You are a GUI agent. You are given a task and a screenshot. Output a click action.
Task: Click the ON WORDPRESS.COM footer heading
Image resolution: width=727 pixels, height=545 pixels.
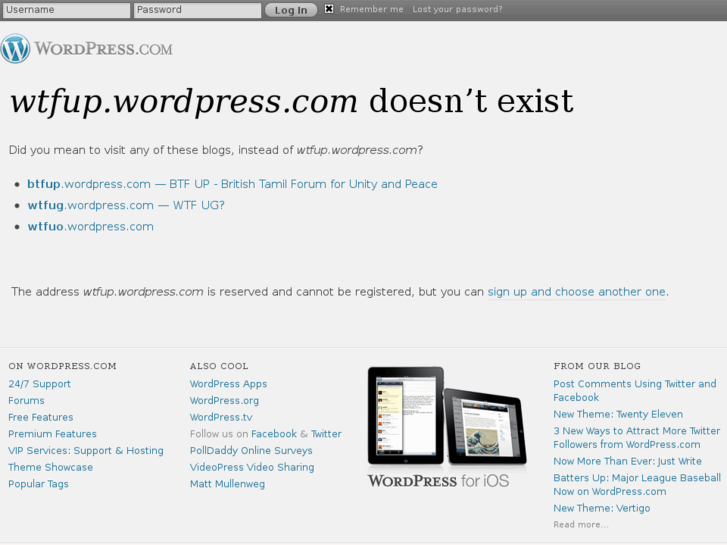63,366
